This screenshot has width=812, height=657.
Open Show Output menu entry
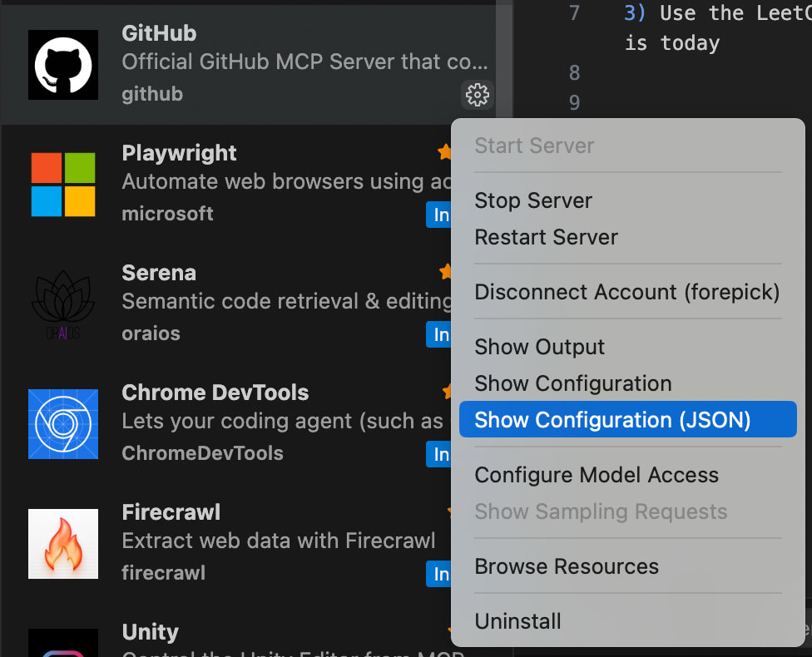(539, 347)
